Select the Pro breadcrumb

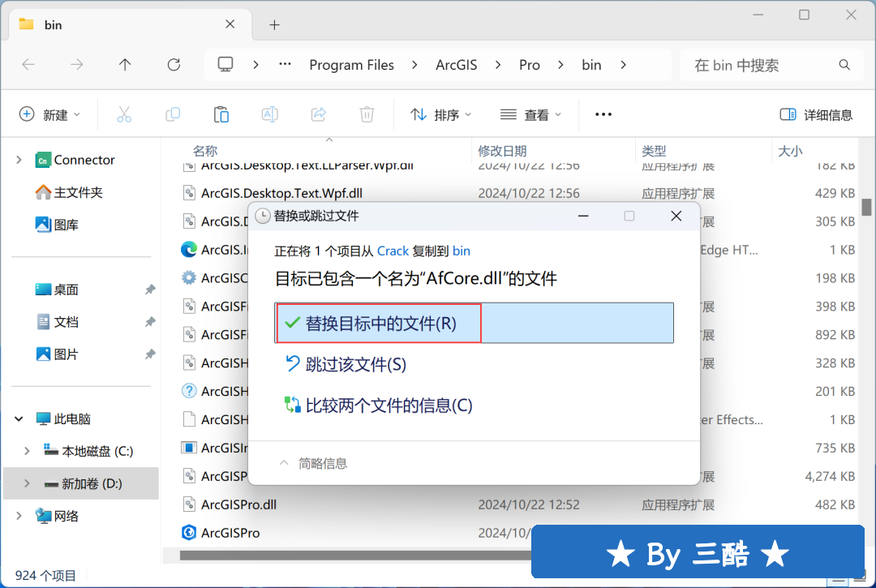click(x=529, y=66)
